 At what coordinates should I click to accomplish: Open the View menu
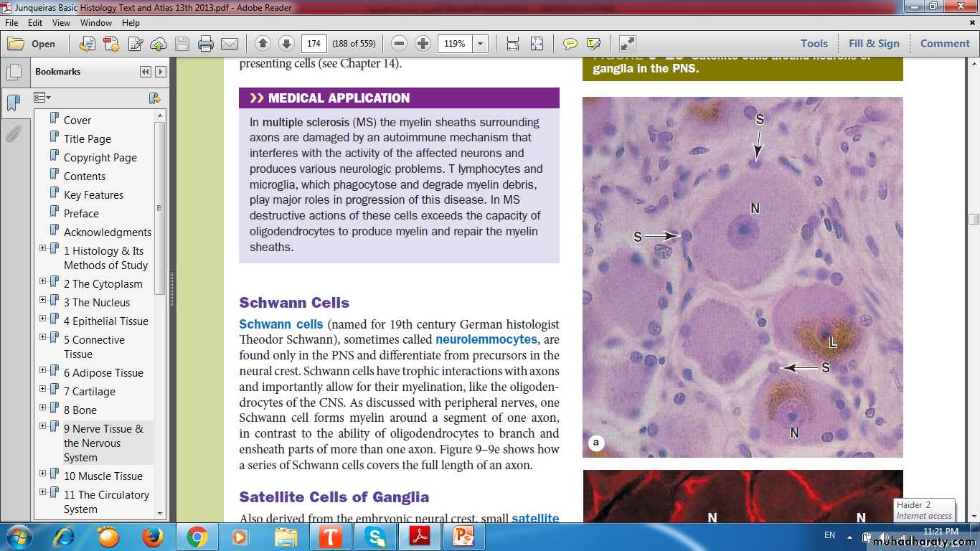pyautogui.click(x=61, y=23)
